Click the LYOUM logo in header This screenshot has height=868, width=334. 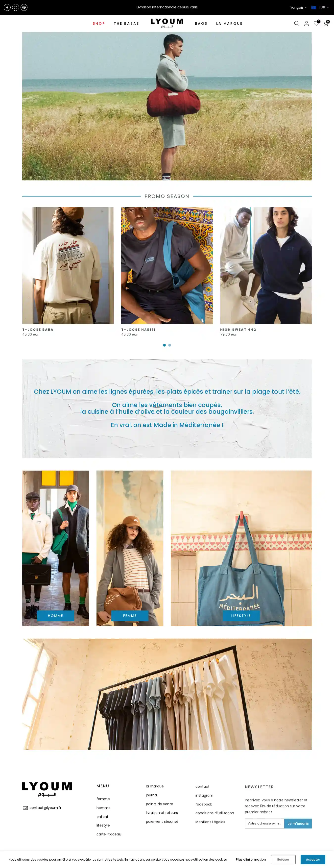pyautogui.click(x=167, y=23)
